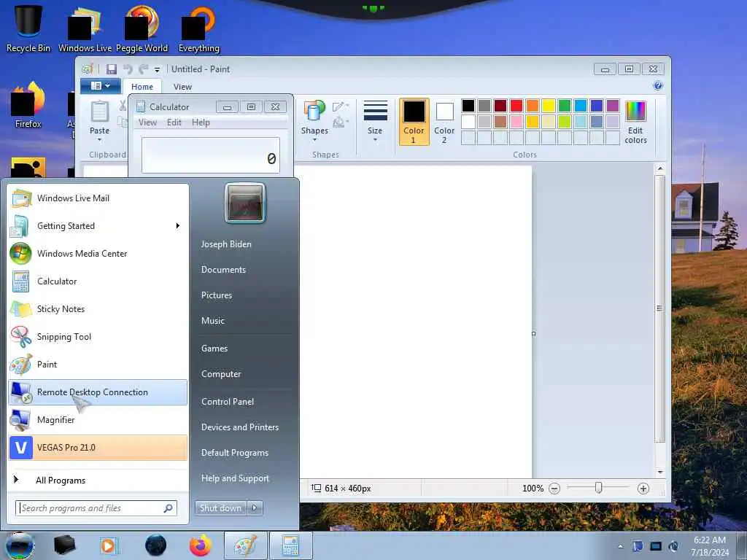Screen dimensions: 747x560
Task: Click the Start orb button
Action: 20,545
